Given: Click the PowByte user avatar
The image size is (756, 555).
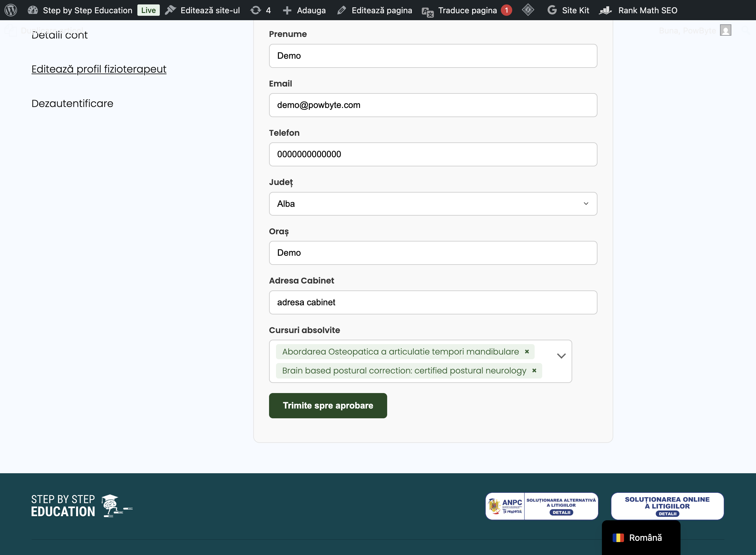Looking at the screenshot, I should coord(725,30).
